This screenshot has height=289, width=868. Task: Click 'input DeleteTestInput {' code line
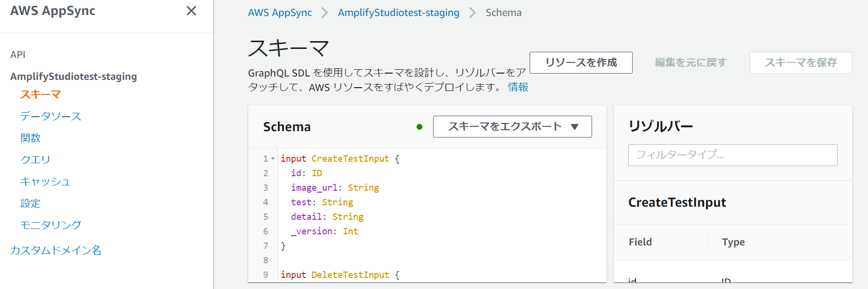pos(340,275)
